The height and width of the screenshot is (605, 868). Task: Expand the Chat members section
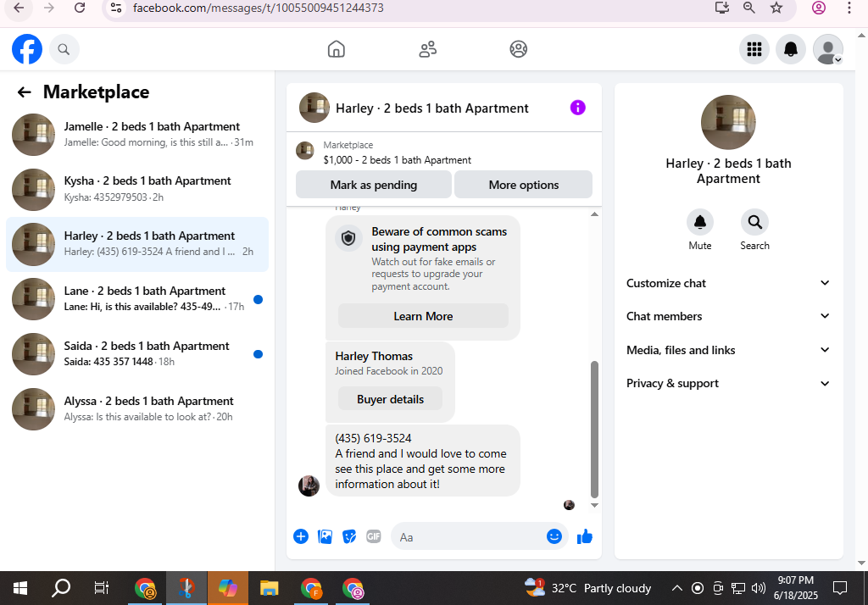(x=728, y=316)
